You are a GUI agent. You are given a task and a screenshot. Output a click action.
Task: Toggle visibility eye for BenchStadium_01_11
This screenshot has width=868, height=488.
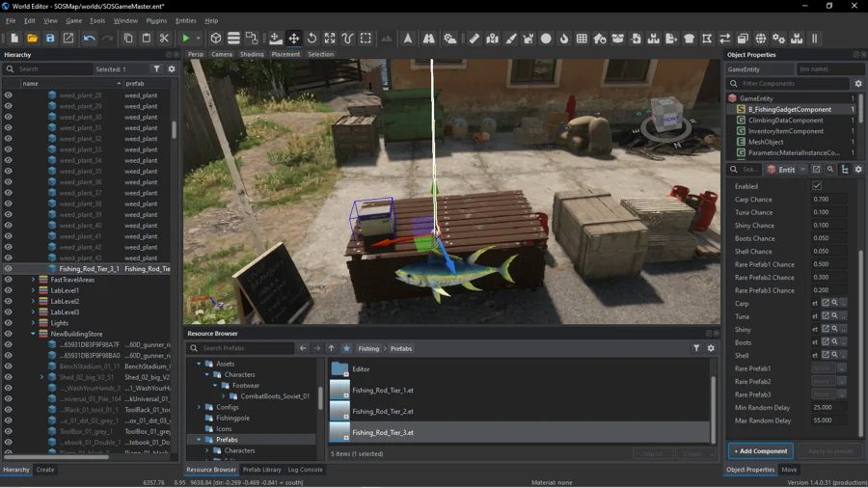tap(9, 366)
